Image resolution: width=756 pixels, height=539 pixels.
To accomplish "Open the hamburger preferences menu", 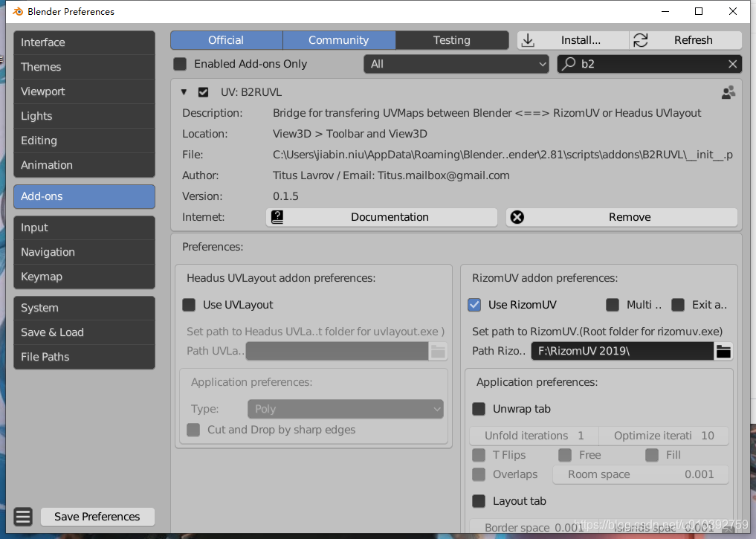I will coord(23,517).
